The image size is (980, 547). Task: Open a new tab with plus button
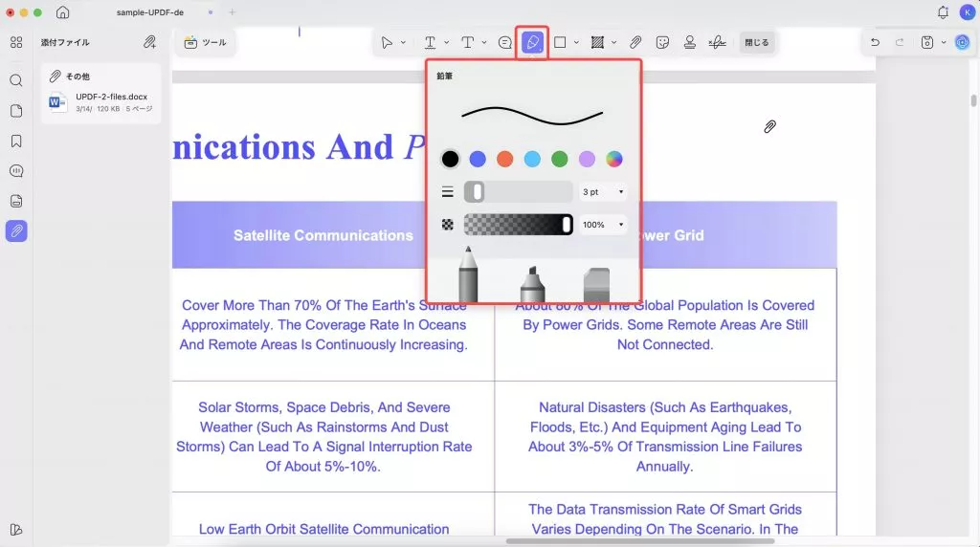tap(232, 12)
